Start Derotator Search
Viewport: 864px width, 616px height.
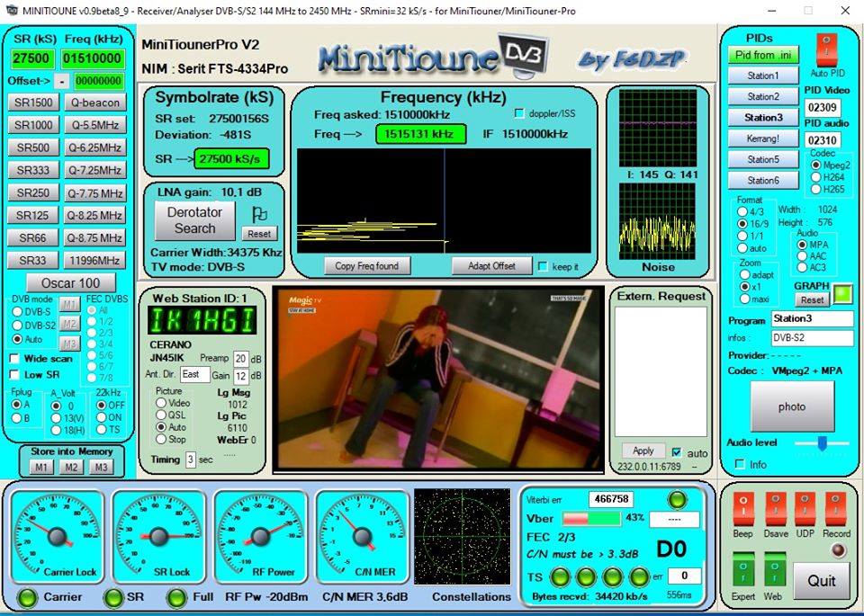tap(194, 220)
